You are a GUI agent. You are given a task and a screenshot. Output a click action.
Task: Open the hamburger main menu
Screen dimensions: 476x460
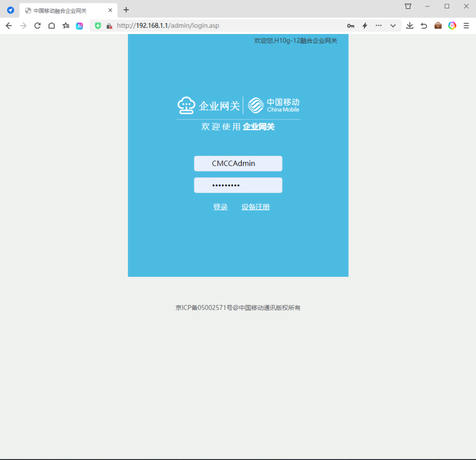pos(466,26)
